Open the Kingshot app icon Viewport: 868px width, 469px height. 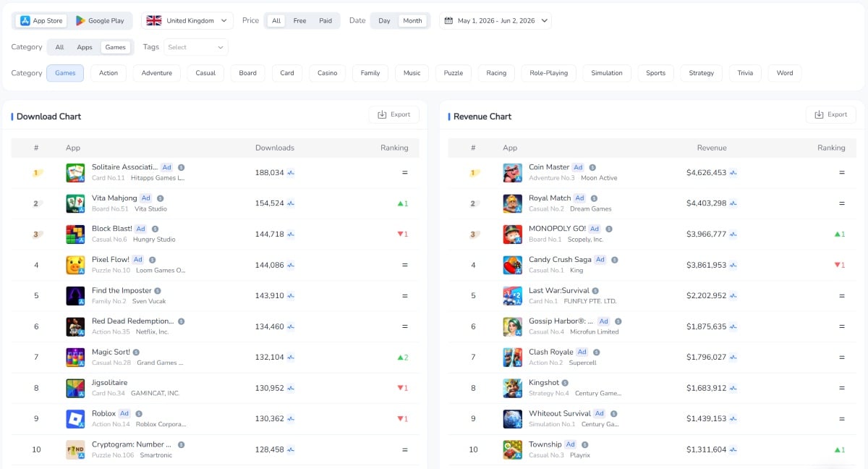(x=512, y=388)
